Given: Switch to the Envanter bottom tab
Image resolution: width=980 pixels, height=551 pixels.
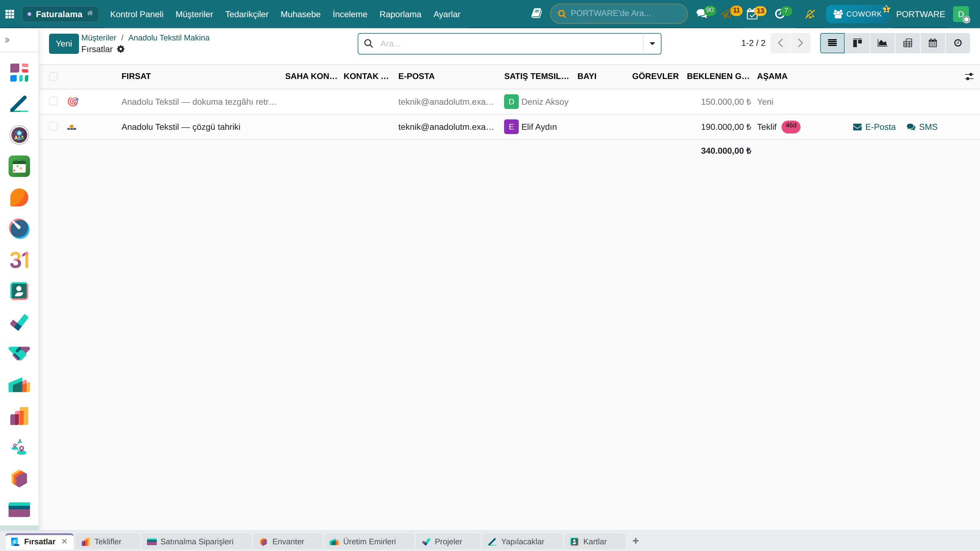Looking at the screenshot, I should point(288,542).
